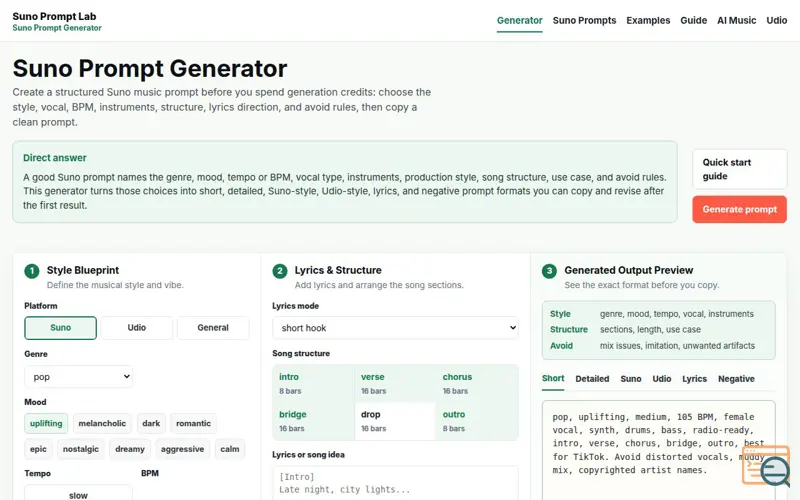Click the floating search widget icon
The height and width of the screenshot is (500, 800).
click(x=766, y=466)
